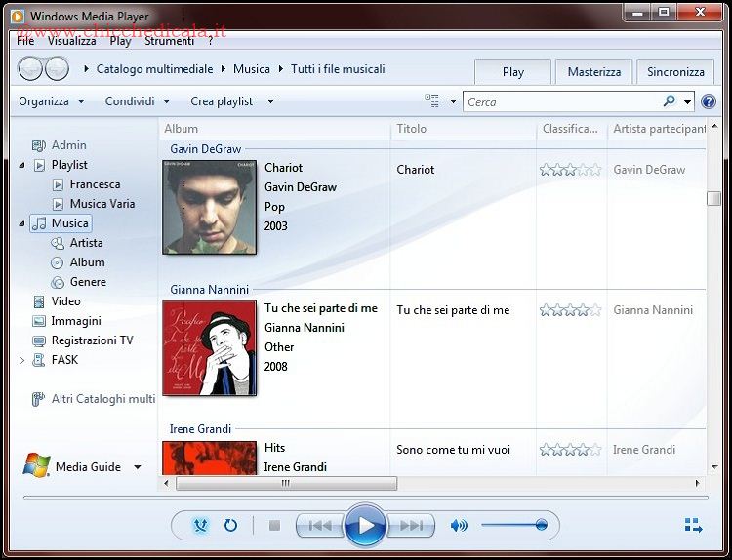Open the Crea playlist dropdown

tap(232, 101)
